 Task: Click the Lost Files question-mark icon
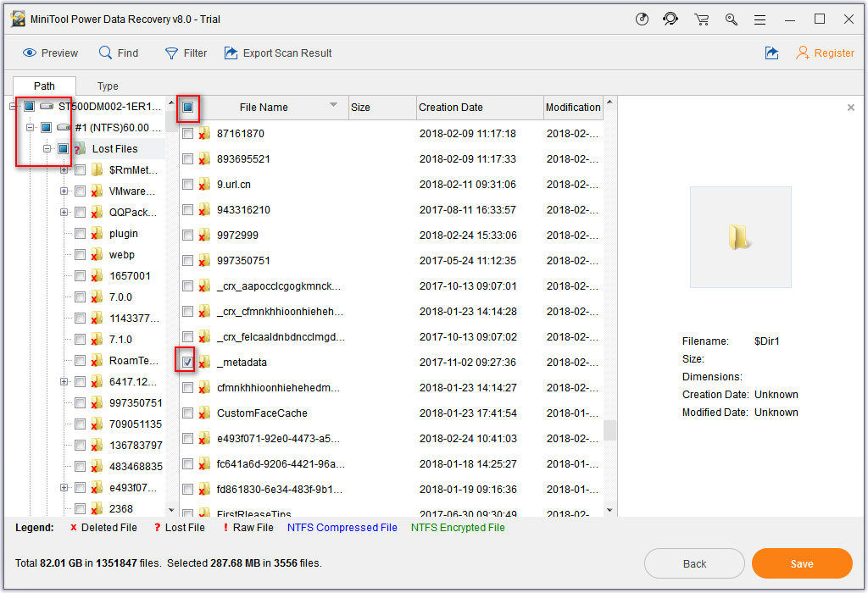80,148
